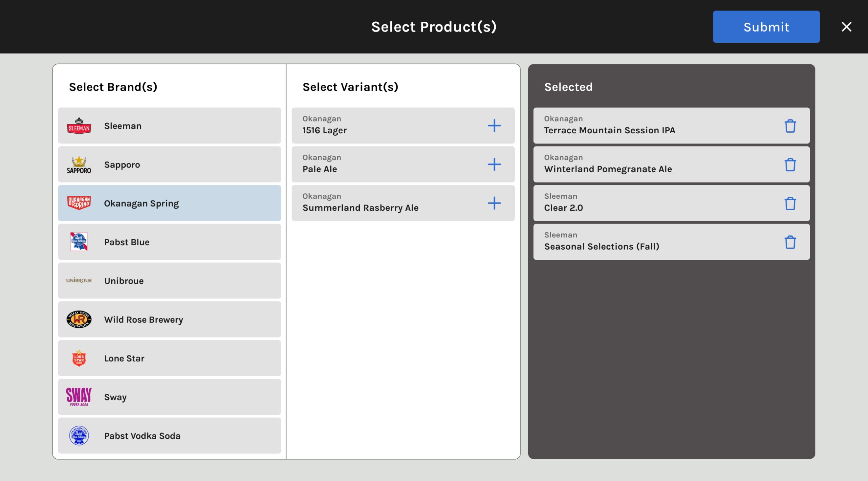Choose the Sapporo brand name
Screen dimensions: 868x481
click(122, 165)
